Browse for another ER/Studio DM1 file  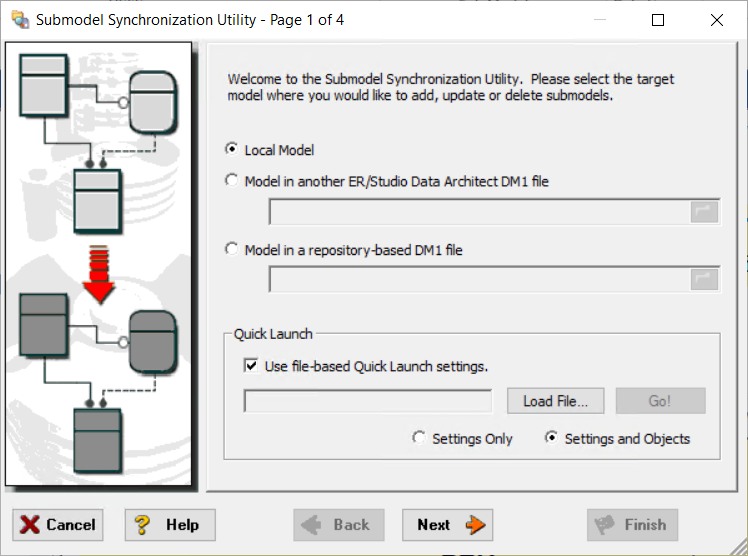click(x=704, y=212)
